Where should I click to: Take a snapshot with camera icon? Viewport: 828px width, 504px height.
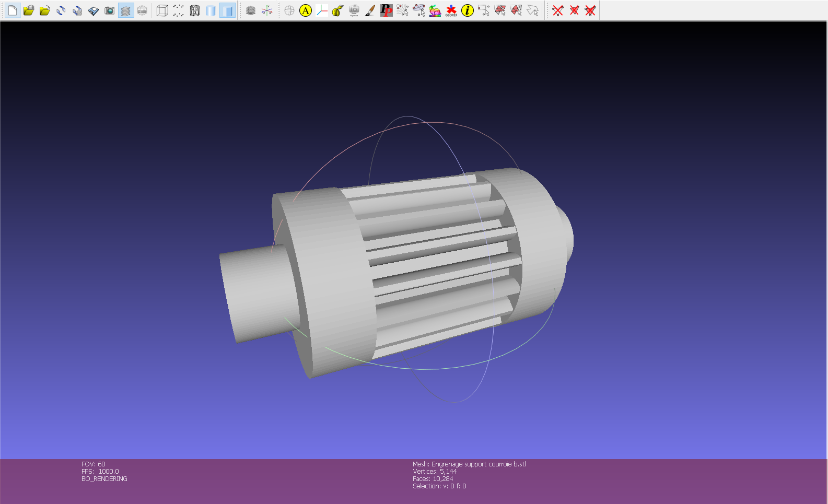tap(110, 10)
